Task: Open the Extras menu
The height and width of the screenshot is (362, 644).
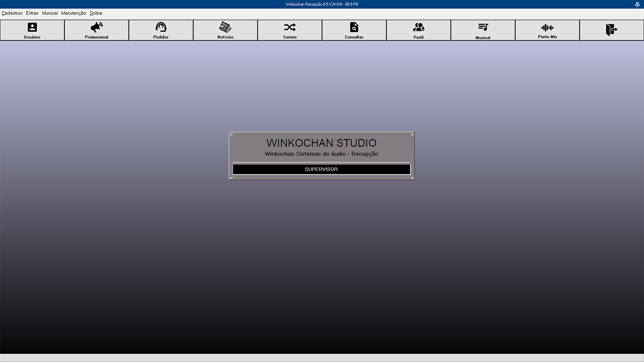Action: tap(32, 13)
